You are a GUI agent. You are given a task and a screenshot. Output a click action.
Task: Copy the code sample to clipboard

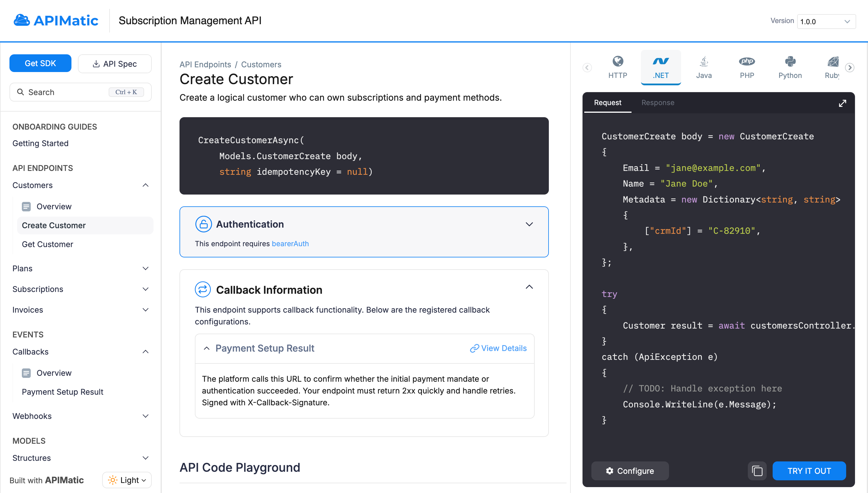click(757, 471)
